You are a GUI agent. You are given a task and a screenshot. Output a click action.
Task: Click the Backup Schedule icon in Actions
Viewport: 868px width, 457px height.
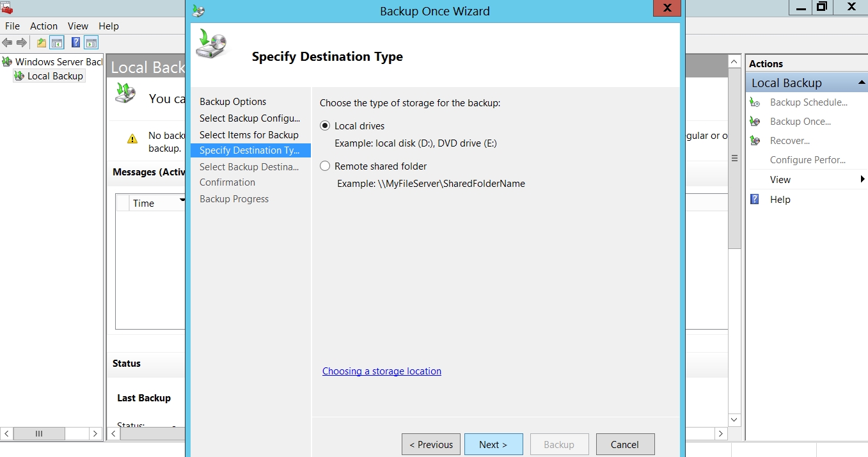755,102
